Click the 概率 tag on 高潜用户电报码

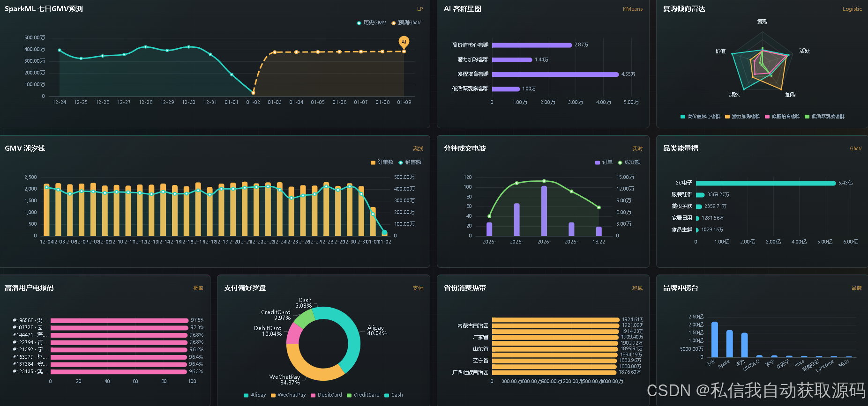tap(198, 288)
